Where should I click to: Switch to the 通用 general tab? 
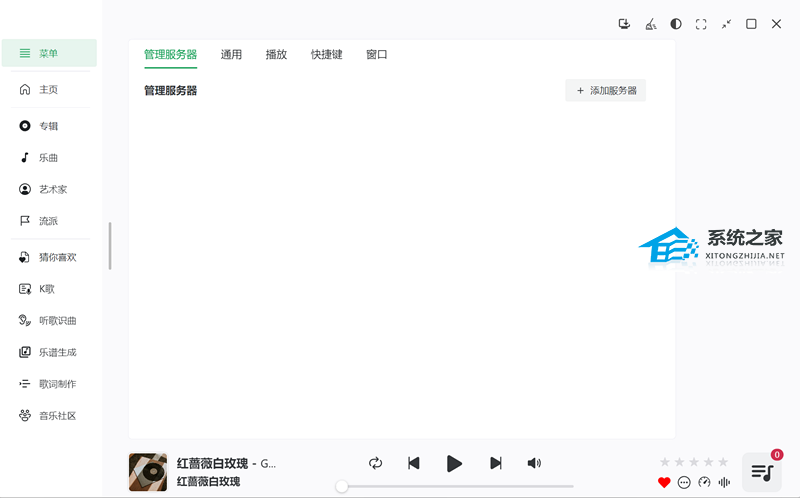pyautogui.click(x=231, y=55)
